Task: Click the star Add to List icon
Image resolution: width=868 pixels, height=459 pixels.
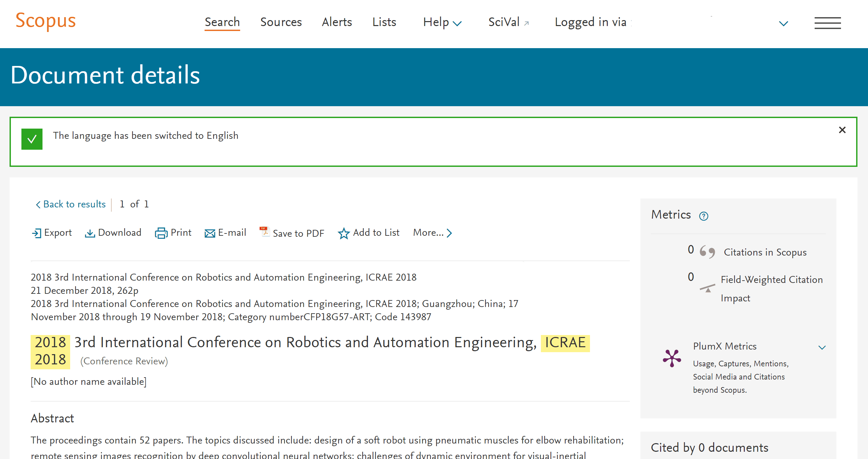Action: (x=344, y=233)
